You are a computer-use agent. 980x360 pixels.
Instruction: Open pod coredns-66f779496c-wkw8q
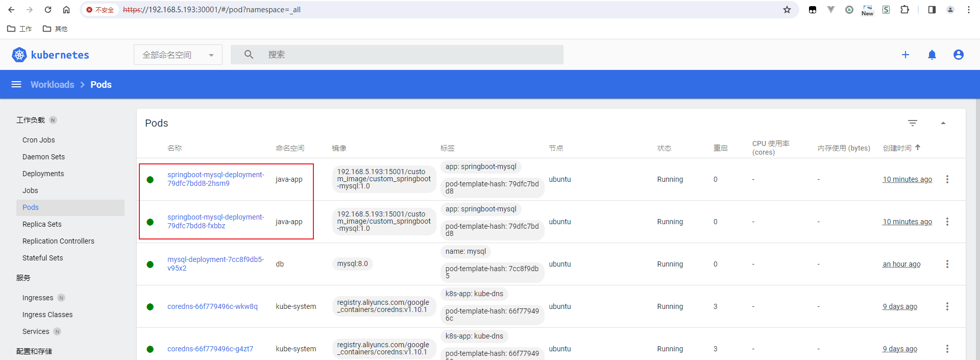click(x=212, y=306)
